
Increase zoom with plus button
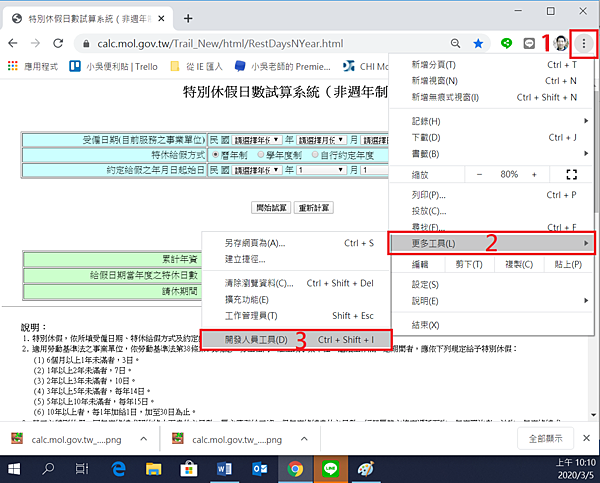534,175
